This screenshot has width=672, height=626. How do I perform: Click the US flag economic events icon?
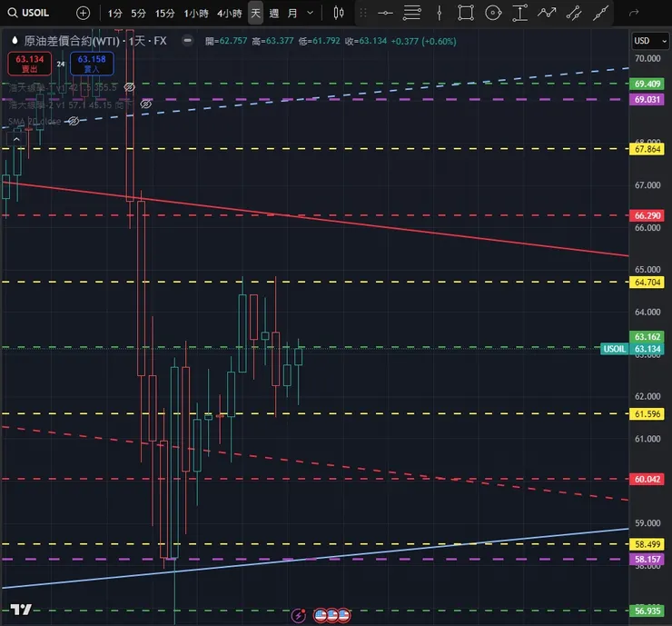pos(332,616)
